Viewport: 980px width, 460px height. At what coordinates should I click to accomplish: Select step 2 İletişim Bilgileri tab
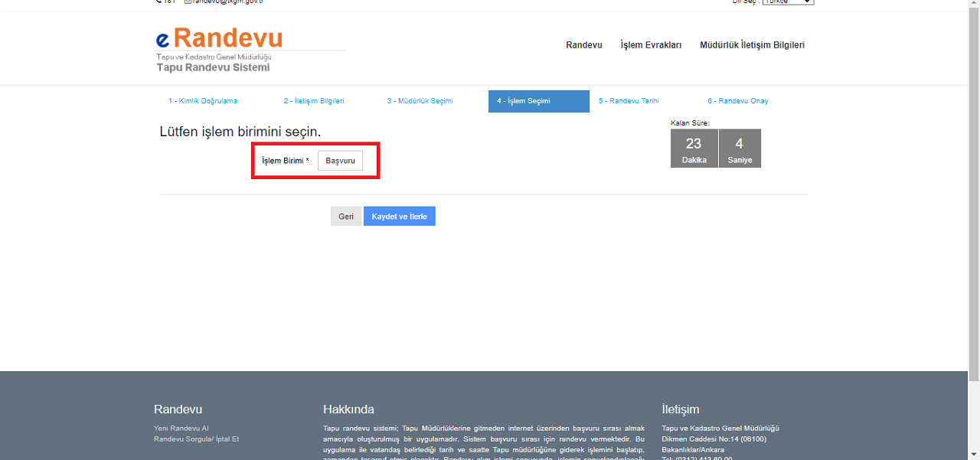pos(314,101)
